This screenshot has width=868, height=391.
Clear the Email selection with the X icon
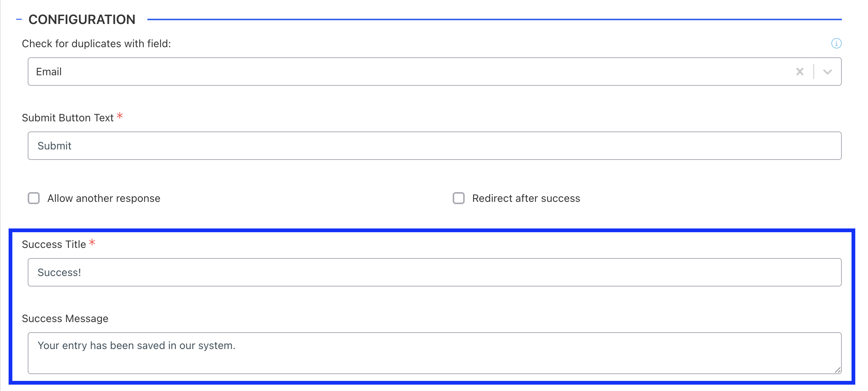click(x=800, y=72)
